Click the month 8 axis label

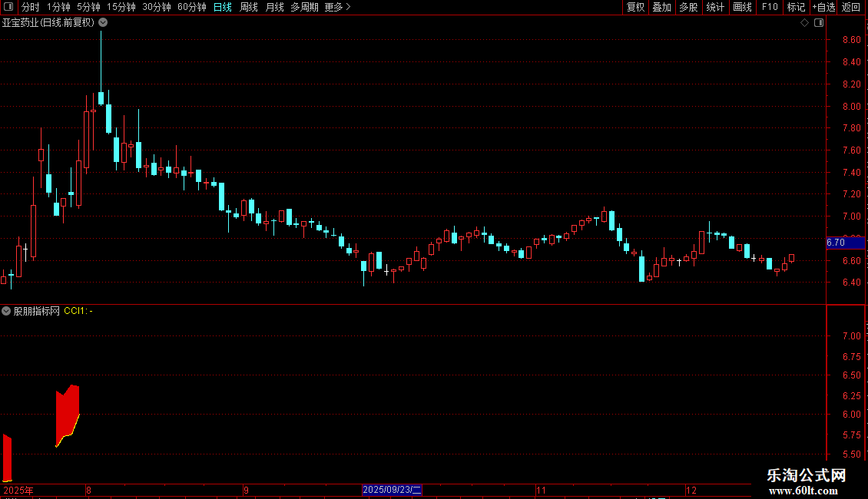click(88, 490)
